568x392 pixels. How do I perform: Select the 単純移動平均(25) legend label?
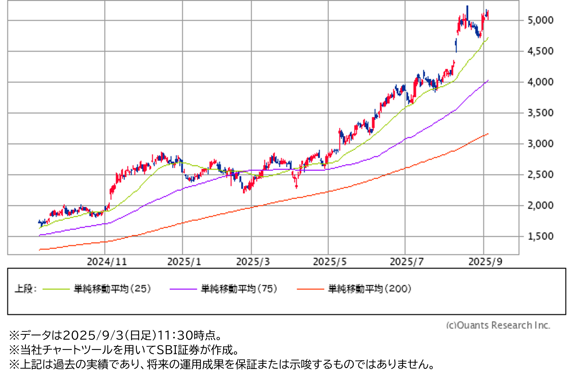[x=112, y=289]
